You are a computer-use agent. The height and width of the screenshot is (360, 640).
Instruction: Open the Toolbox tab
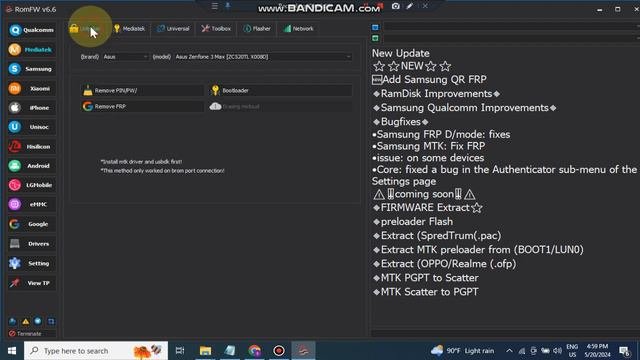[216, 29]
